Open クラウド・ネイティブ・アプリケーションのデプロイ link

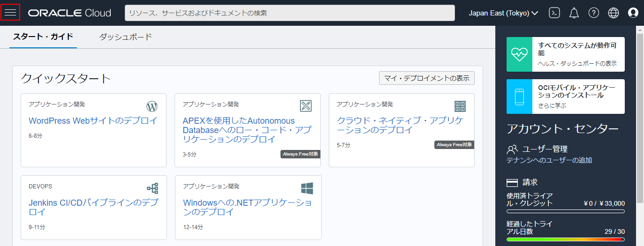tap(400, 125)
